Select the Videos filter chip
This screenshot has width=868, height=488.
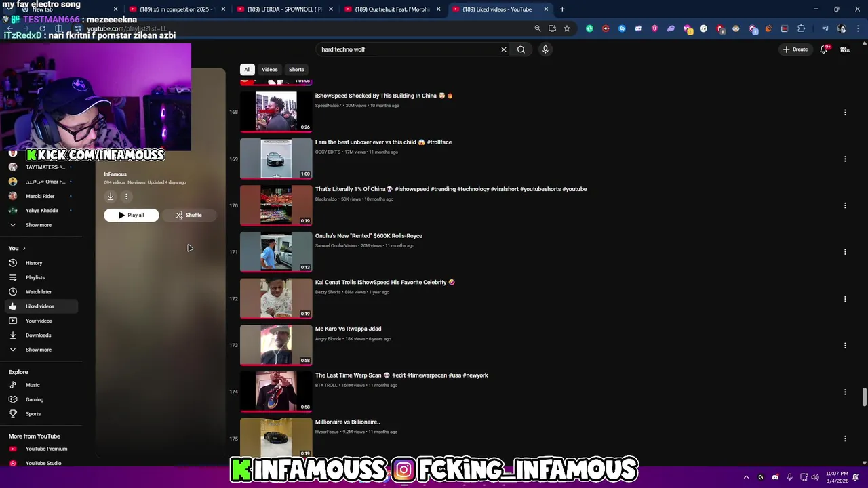[x=270, y=70]
